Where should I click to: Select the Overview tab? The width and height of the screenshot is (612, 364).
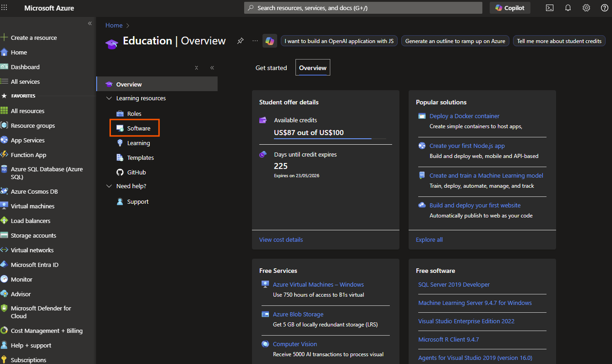point(313,68)
